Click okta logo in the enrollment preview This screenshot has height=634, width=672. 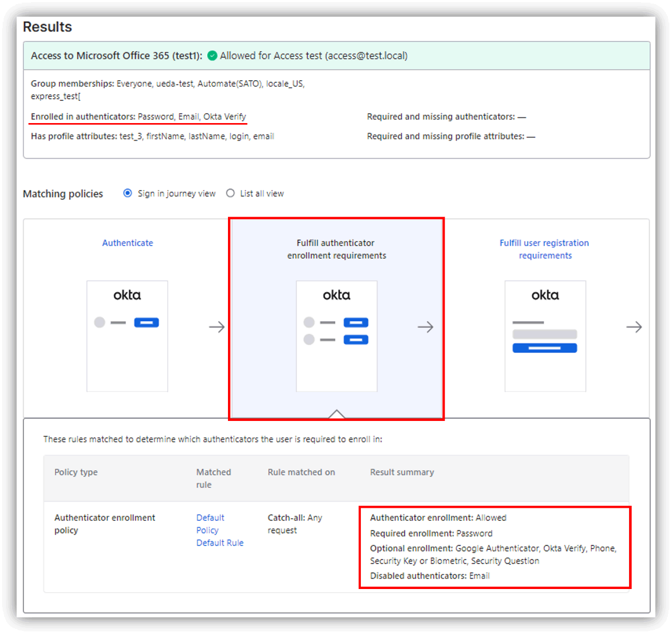click(x=337, y=295)
